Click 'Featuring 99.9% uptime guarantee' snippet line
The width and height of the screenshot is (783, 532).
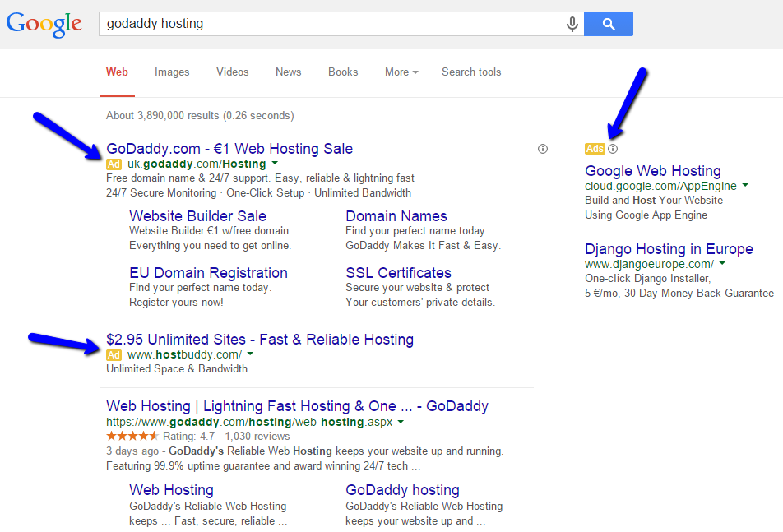pos(263,466)
